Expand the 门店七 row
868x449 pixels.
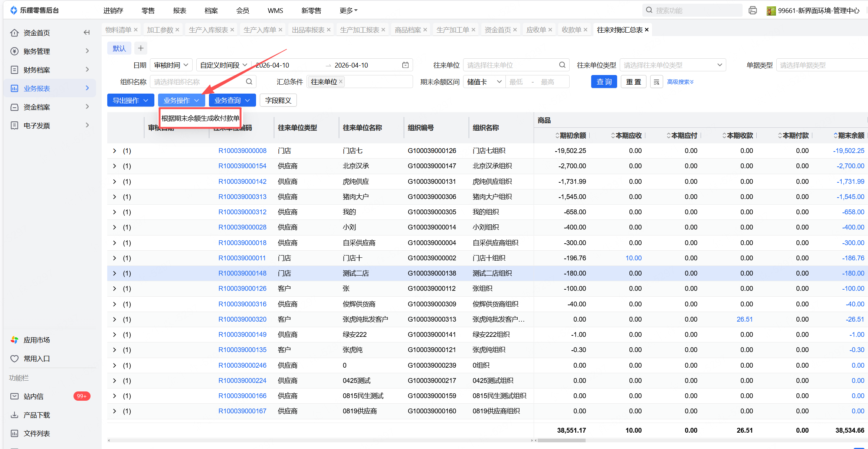[x=114, y=151]
